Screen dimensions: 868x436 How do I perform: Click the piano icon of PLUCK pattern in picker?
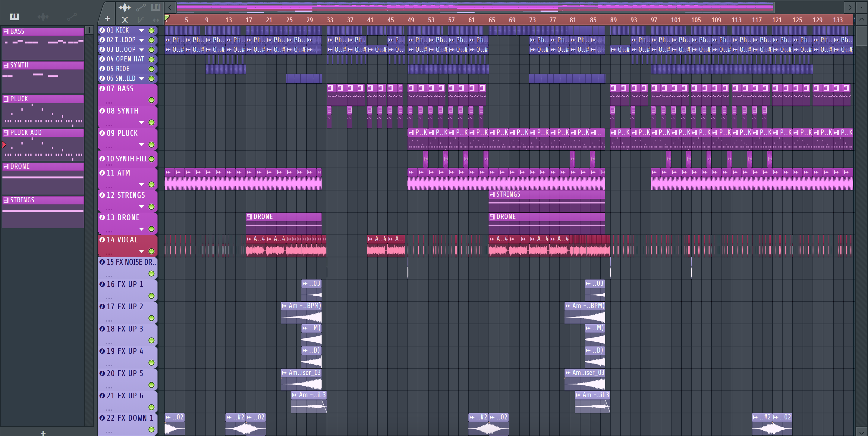tap(6, 99)
